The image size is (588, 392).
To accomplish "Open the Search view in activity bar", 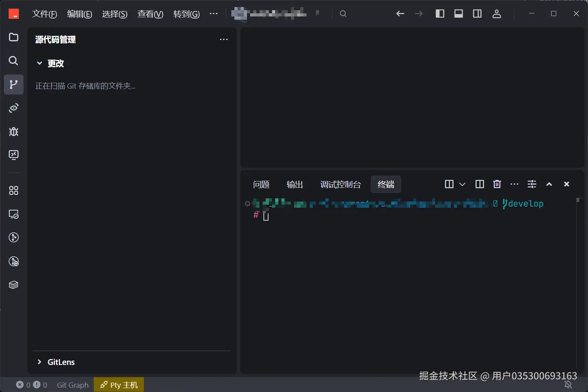I will (14, 61).
